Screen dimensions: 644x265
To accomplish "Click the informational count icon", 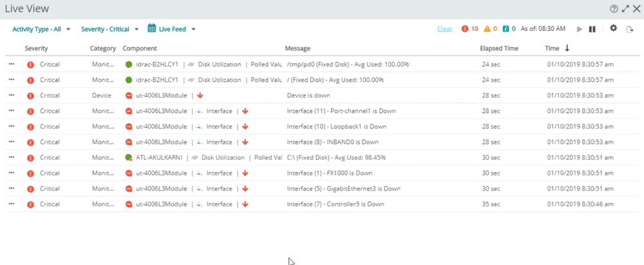I will (506, 29).
